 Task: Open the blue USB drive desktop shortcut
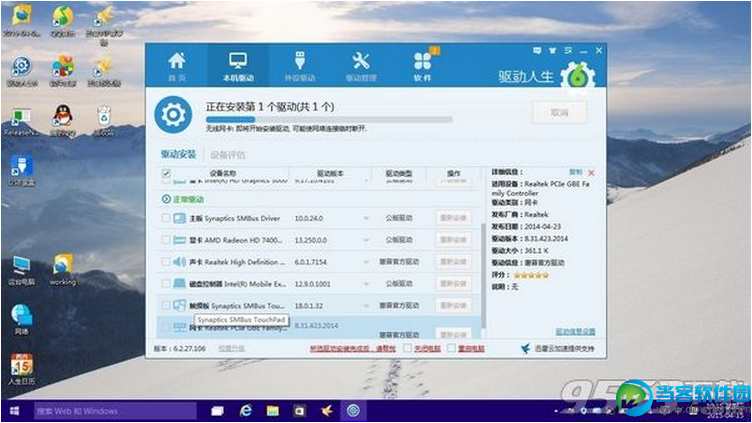point(22,170)
